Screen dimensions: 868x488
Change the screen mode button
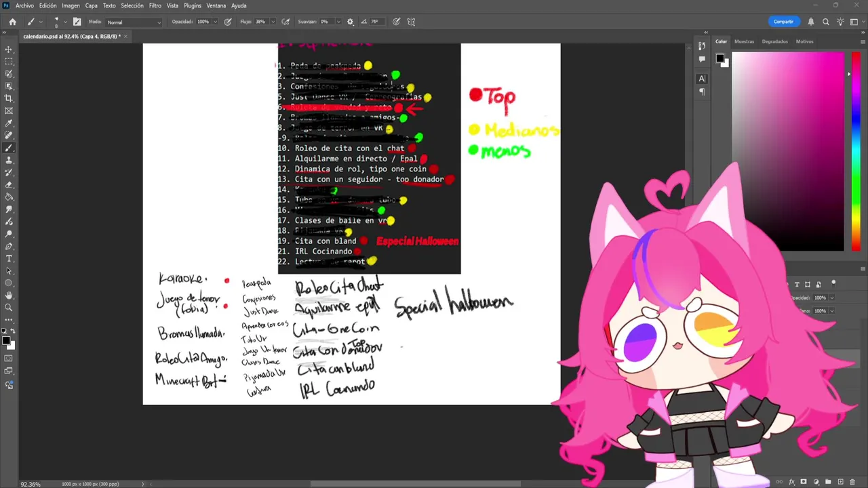(9, 371)
